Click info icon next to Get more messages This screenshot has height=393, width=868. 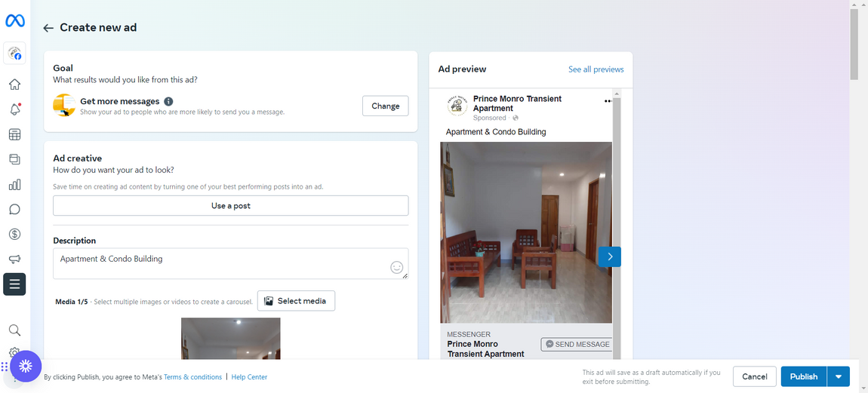click(168, 102)
